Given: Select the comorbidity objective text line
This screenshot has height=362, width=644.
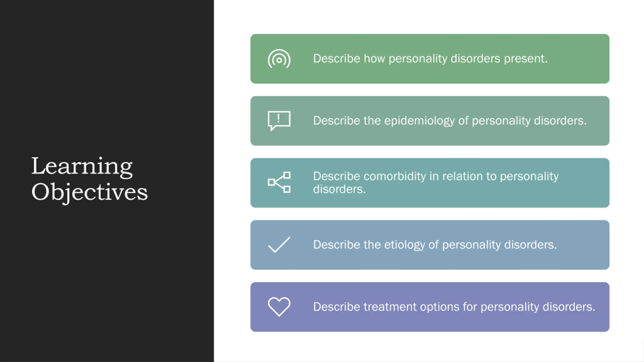Looking at the screenshot, I should click(x=436, y=183).
